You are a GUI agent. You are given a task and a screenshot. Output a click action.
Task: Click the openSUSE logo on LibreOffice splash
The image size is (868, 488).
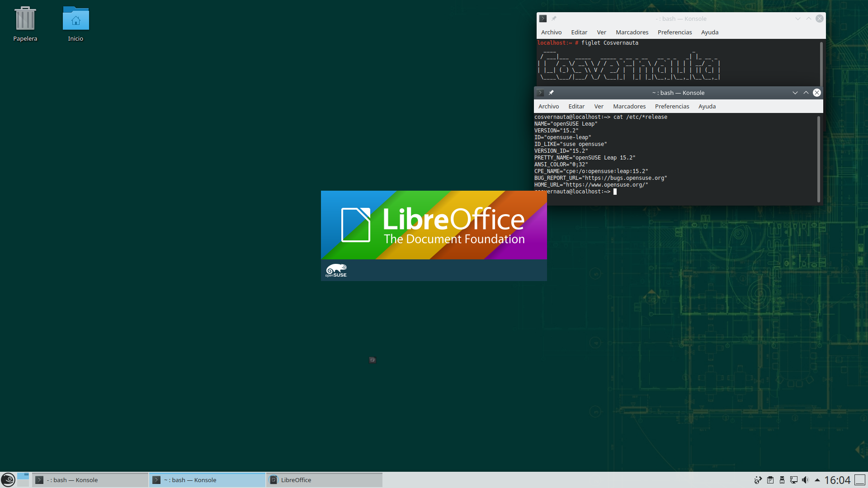[336, 270]
